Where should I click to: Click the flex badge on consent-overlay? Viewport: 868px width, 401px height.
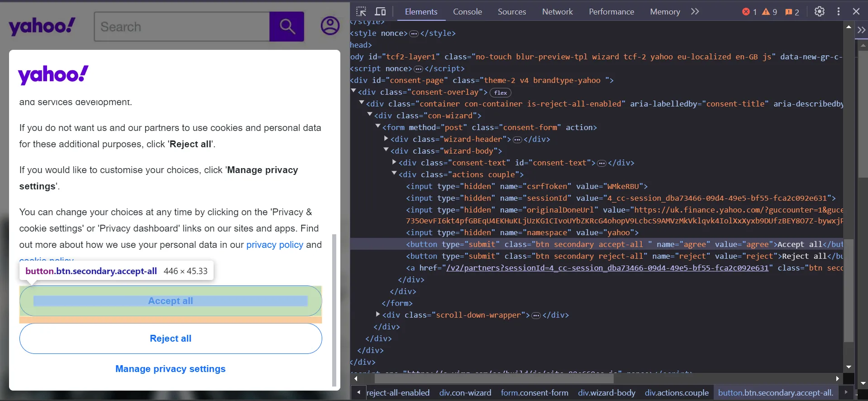tap(501, 92)
